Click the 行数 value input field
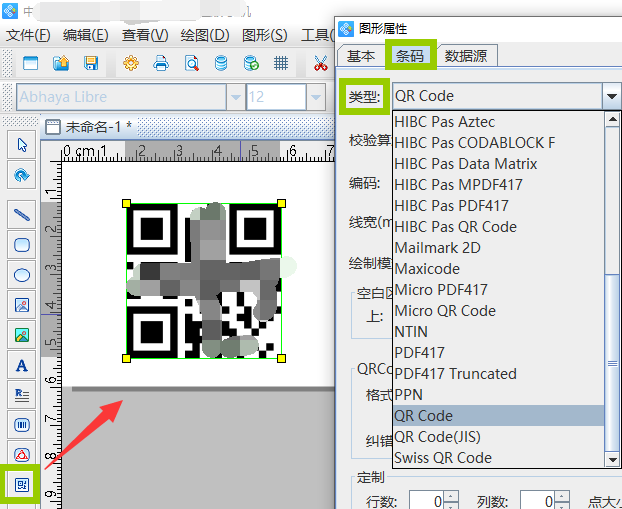The width and height of the screenshot is (622, 509). [x=426, y=501]
